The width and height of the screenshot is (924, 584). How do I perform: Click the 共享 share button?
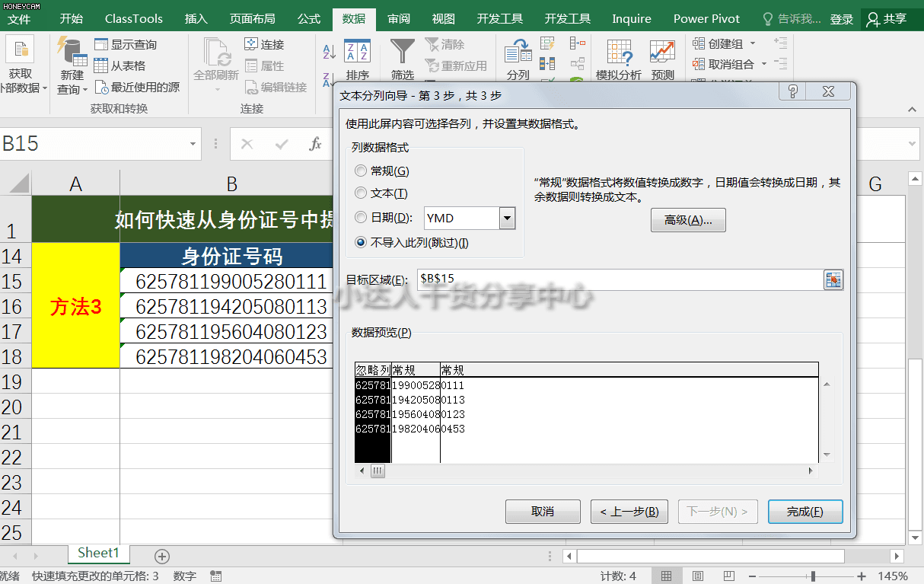coord(887,19)
